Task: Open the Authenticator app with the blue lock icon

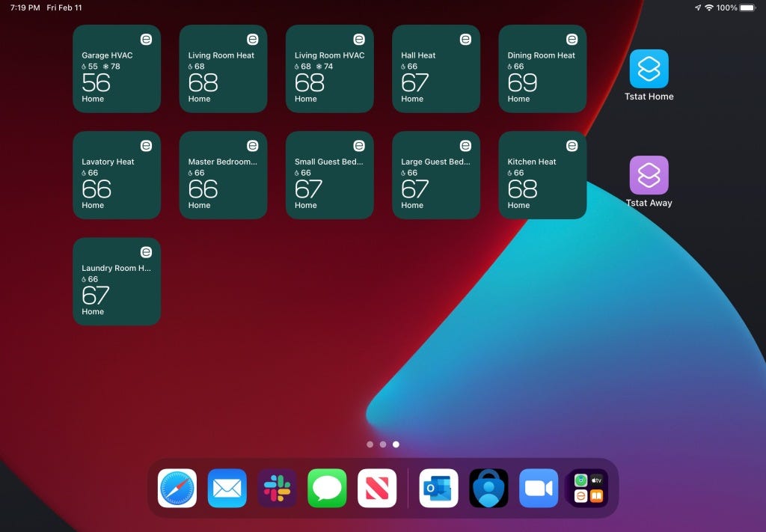Action: 488,488
